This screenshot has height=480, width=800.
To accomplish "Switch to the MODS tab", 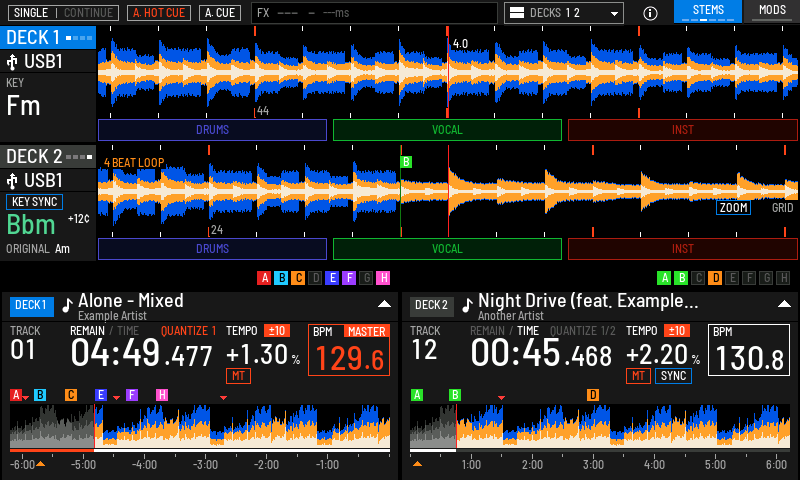I will tap(772, 11).
